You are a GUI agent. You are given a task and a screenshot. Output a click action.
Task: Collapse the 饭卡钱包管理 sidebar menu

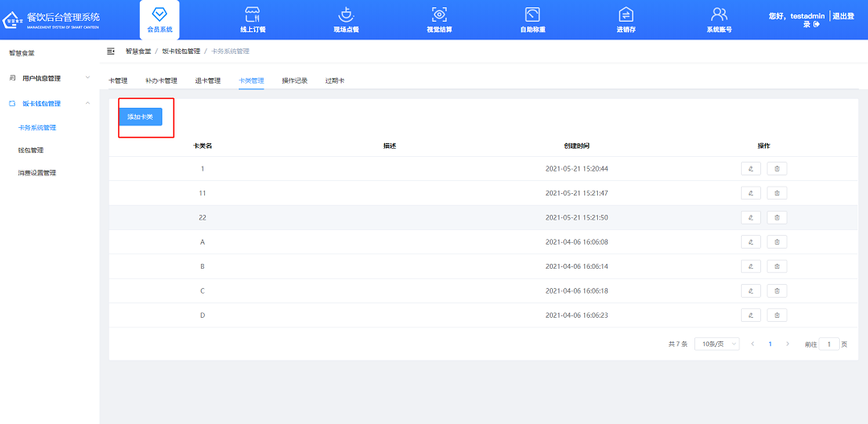[48, 104]
